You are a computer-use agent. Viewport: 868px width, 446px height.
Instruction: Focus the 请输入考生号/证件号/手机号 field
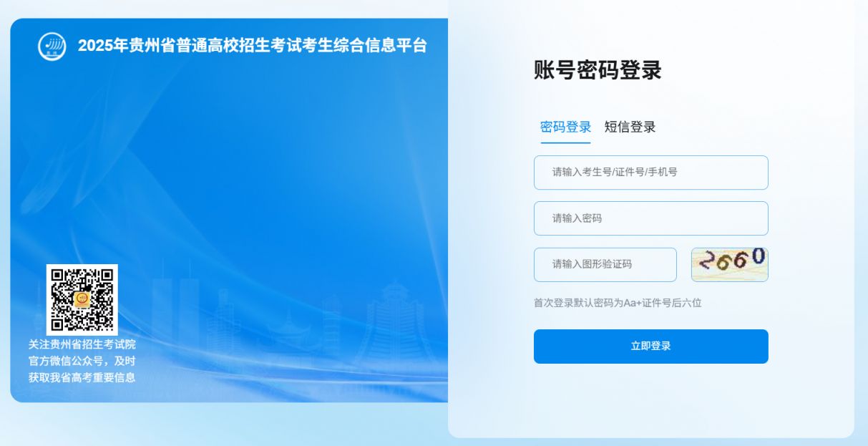tap(651, 173)
